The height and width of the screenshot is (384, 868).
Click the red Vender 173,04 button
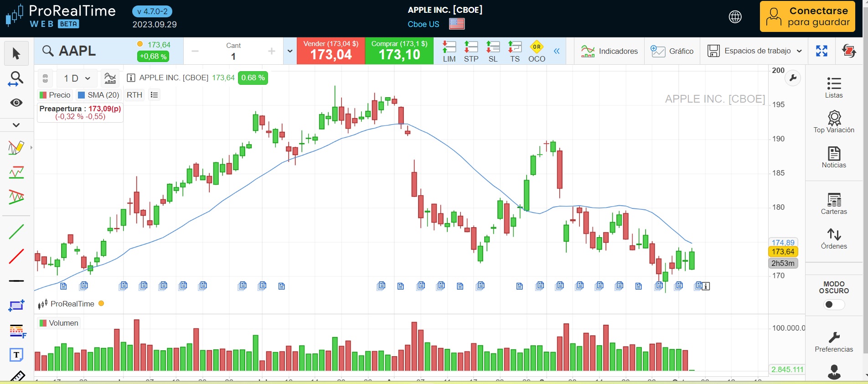point(331,51)
